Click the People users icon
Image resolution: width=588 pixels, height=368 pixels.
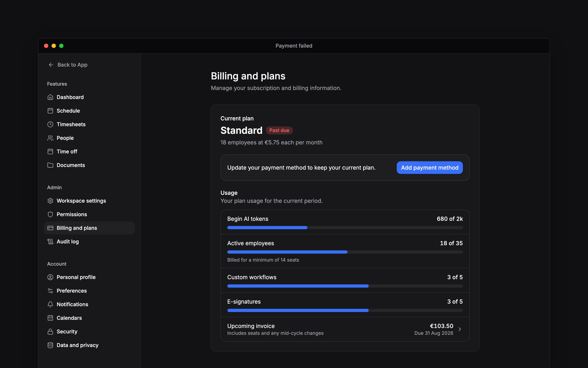(x=50, y=138)
